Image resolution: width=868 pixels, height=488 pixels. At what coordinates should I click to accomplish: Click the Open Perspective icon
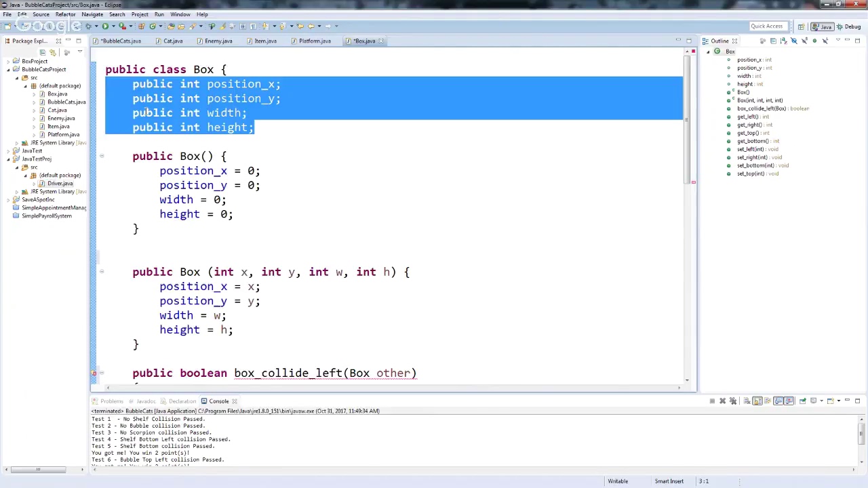pyautogui.click(x=801, y=26)
